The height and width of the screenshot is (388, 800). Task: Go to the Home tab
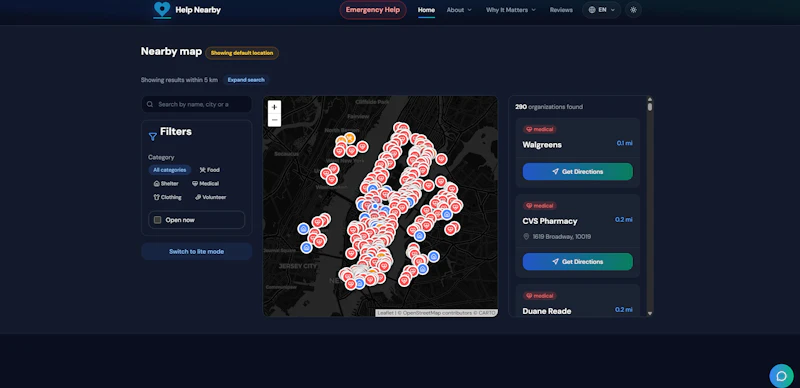click(x=427, y=10)
